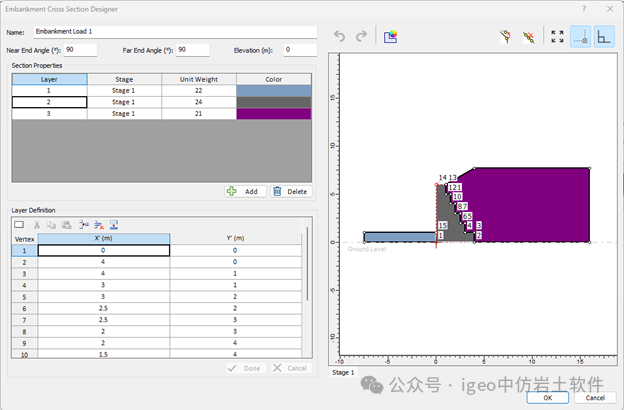Image resolution: width=624 pixels, height=410 pixels.
Task: Click the Stage column header
Action: point(124,79)
